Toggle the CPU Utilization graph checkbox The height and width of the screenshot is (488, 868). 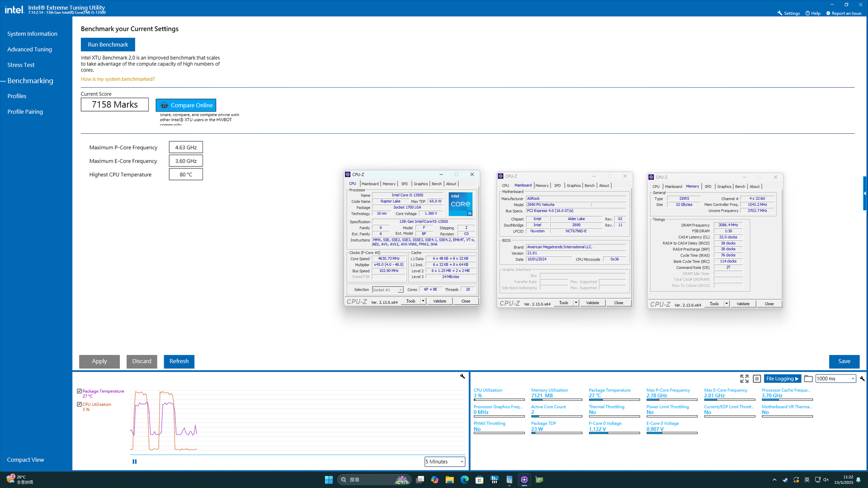coord(79,404)
